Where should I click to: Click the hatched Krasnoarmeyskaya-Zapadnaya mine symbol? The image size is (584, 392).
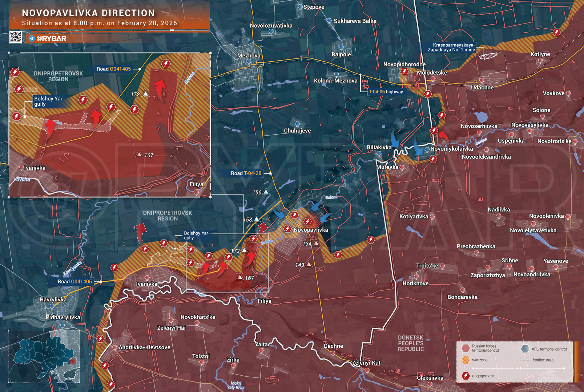click(488, 56)
